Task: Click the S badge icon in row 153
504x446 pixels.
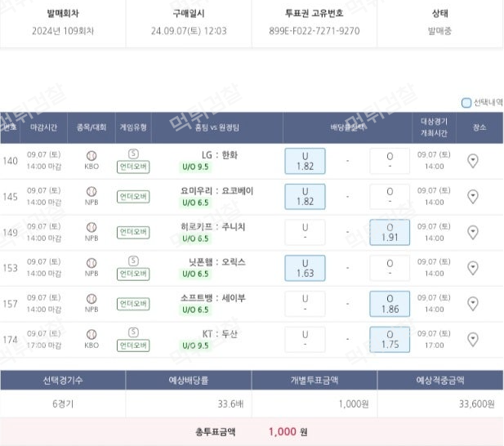Action: pos(133,261)
